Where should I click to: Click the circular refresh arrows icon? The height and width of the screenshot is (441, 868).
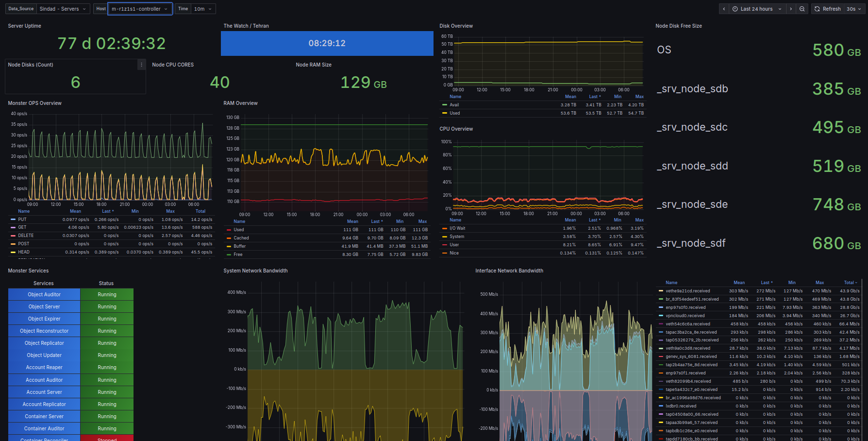pyautogui.click(x=818, y=9)
